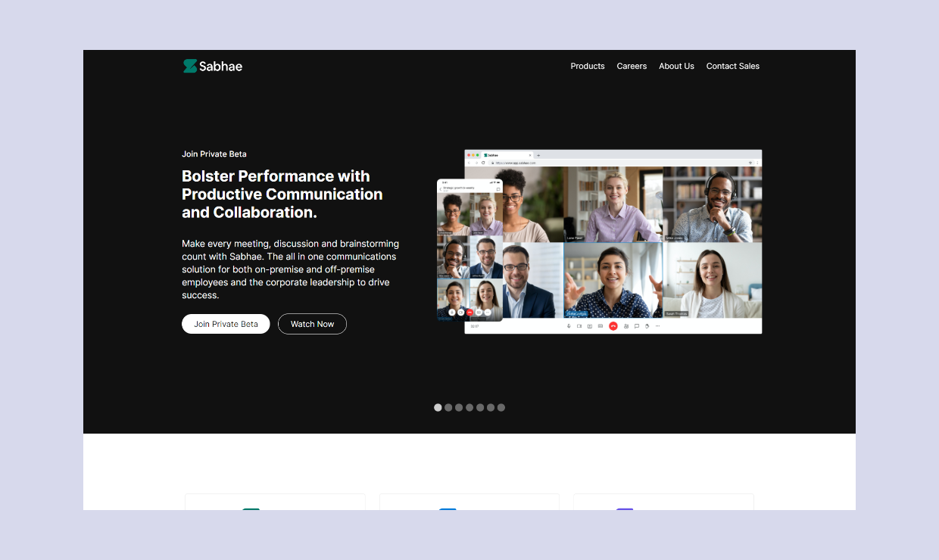Click the phone mockup video call image
This screenshot has width=939, height=560.
pos(469,250)
